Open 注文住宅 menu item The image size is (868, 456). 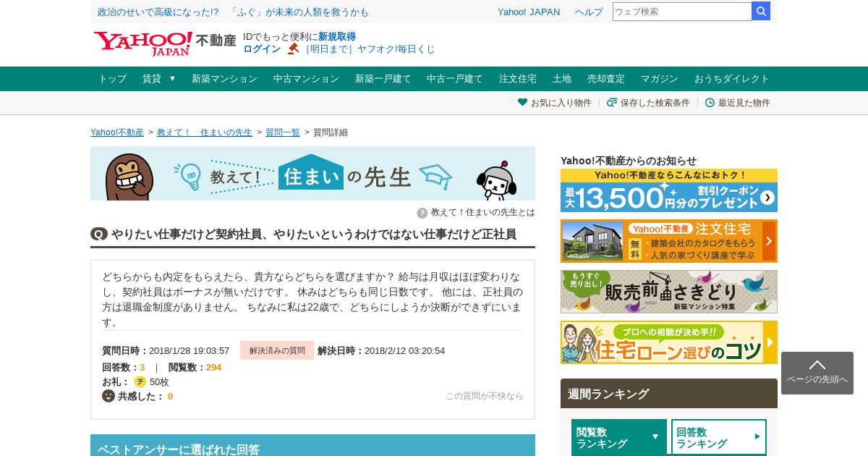(x=518, y=79)
